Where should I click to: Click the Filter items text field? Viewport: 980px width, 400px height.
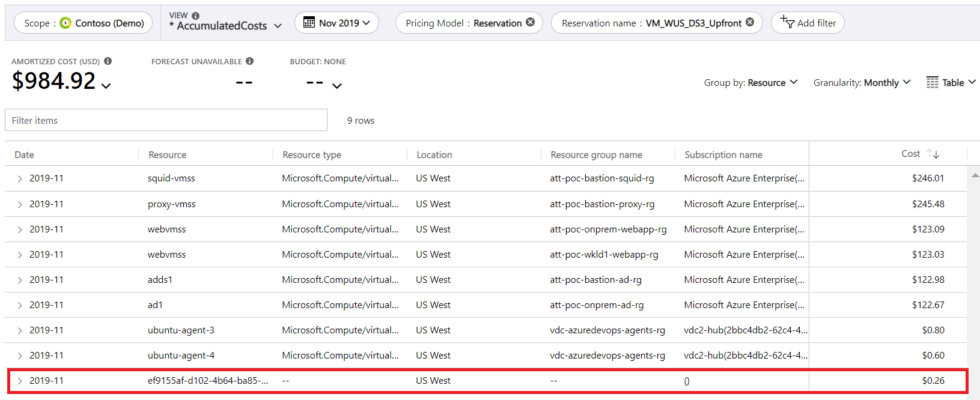(x=166, y=120)
